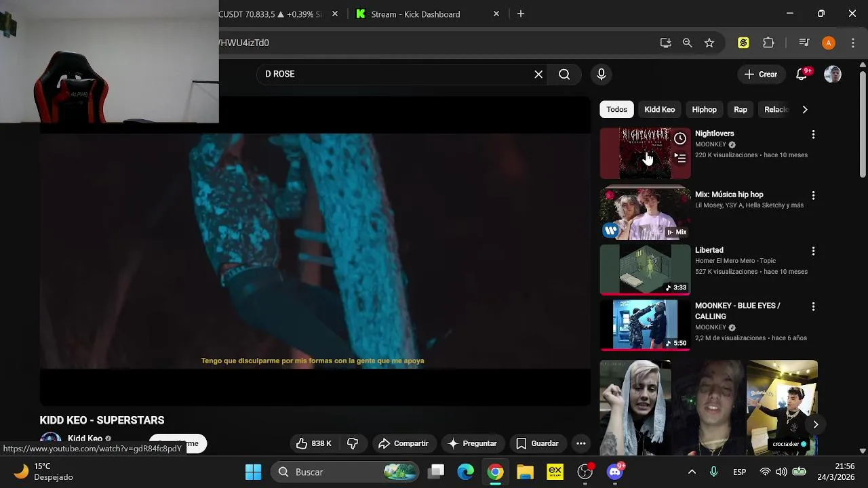Click the Crear button
868x488 pixels.
(761, 74)
